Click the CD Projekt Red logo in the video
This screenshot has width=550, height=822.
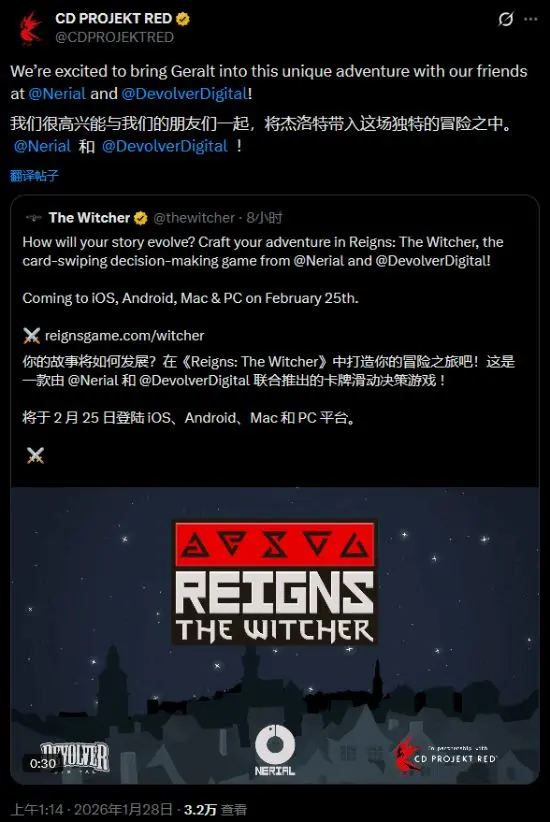click(445, 754)
